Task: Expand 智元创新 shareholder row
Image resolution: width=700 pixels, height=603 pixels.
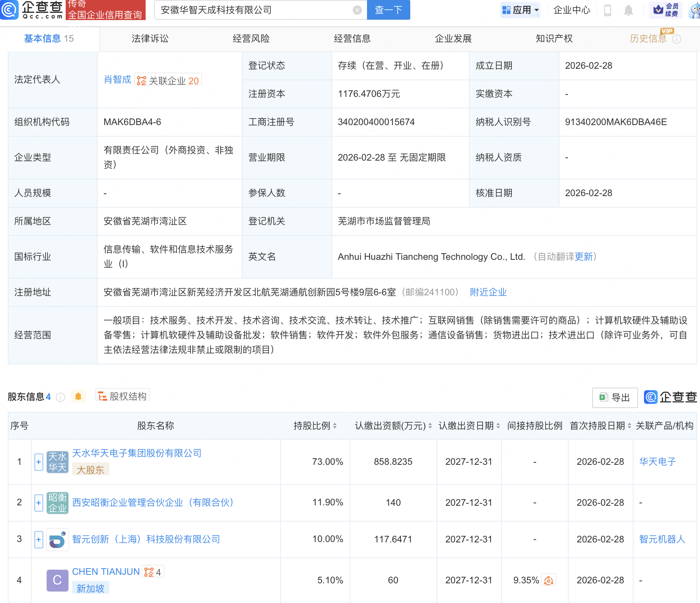Action: (x=39, y=539)
